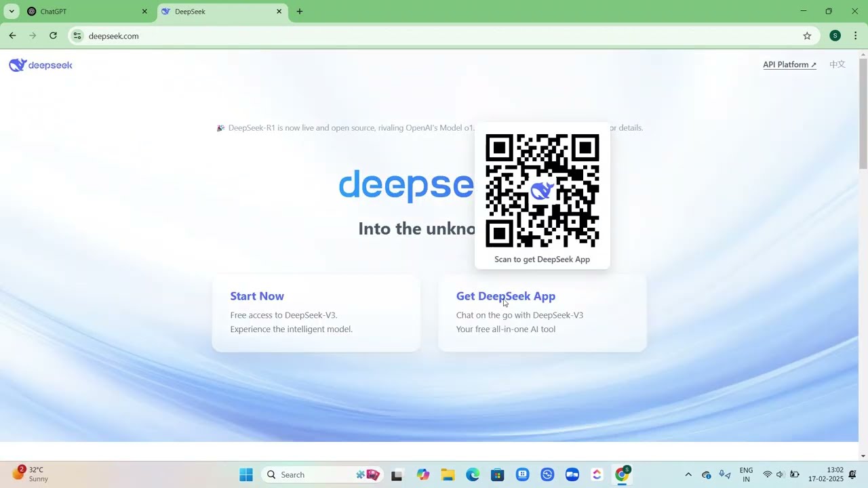
Task: Close the ChatGPT tab
Action: [x=144, y=12]
